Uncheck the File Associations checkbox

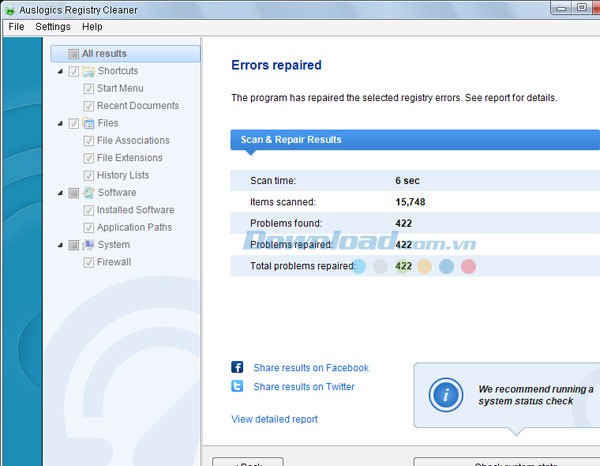(x=88, y=141)
